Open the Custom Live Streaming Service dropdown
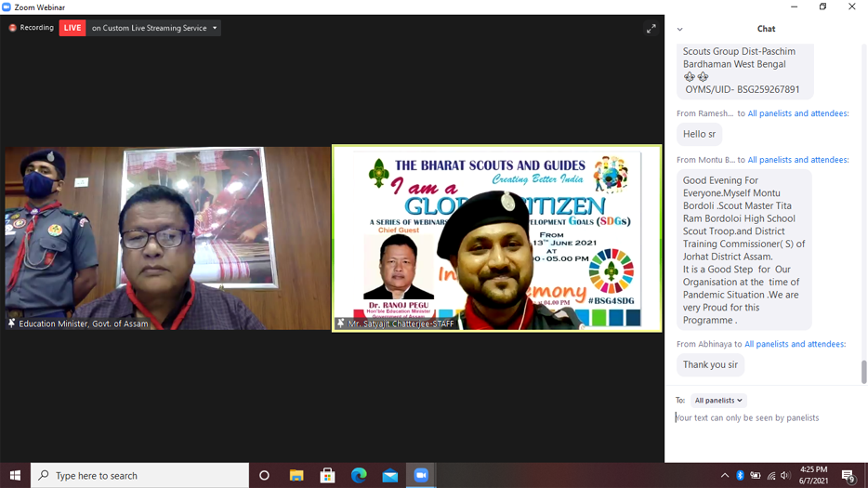This screenshot has width=868, height=488. [x=215, y=28]
